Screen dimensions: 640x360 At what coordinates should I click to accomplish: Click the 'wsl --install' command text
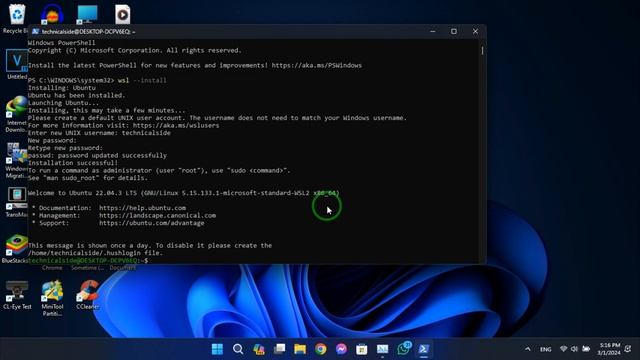click(142, 80)
